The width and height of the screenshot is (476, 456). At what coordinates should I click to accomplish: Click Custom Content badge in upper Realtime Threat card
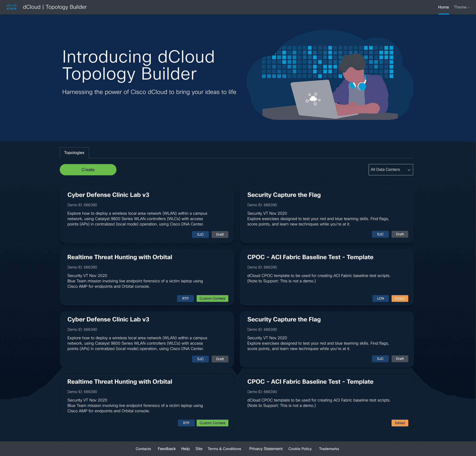(212, 298)
